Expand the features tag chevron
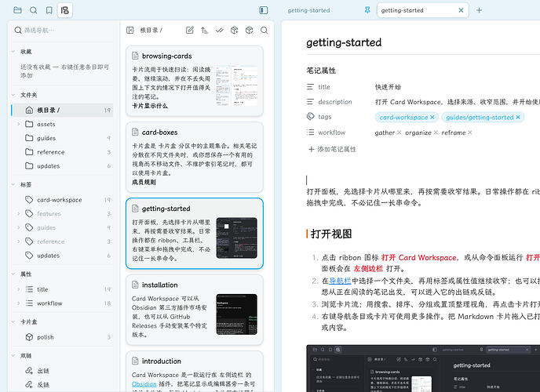The image size is (540, 392). pyautogui.click(x=19, y=213)
